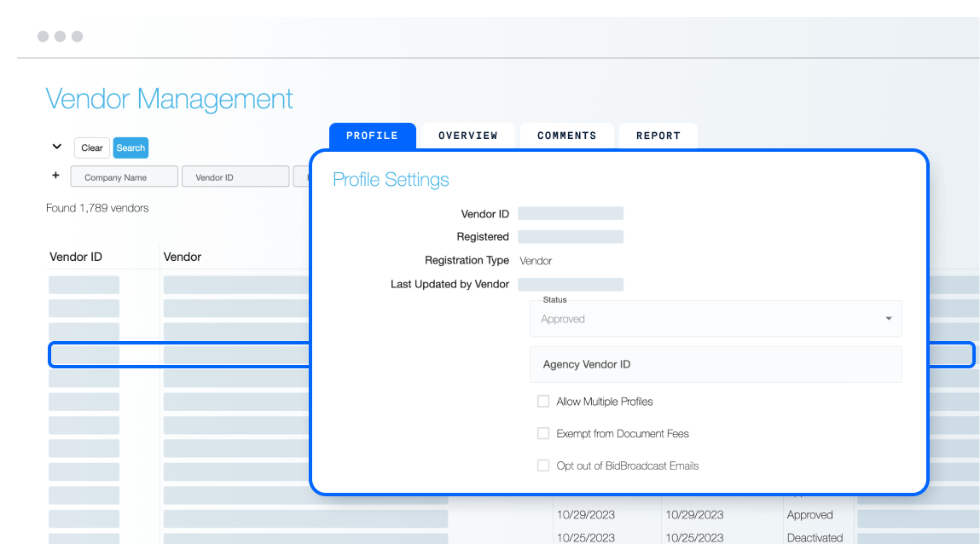Click the first browser window dot

click(x=43, y=37)
